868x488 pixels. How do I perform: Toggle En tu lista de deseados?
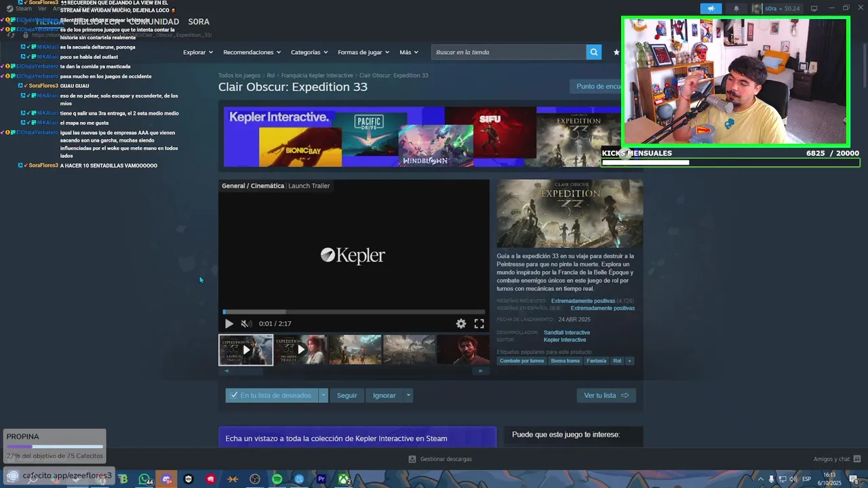(x=272, y=395)
